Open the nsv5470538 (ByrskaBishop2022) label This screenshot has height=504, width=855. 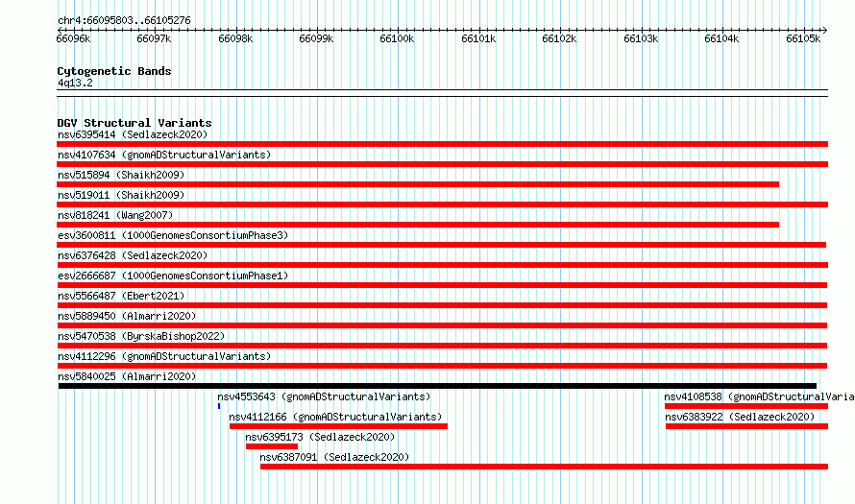pos(141,336)
